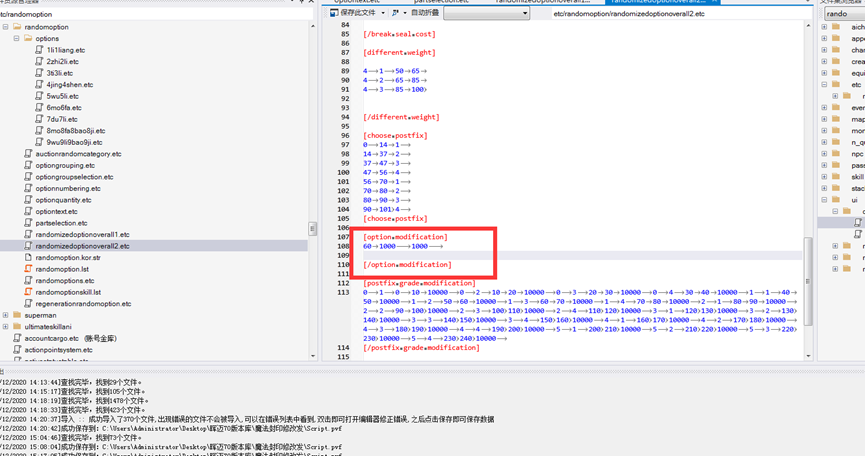Select regenerationrandomoption.etc in file tree
This screenshot has width=865, height=456.
pyautogui.click(x=83, y=303)
